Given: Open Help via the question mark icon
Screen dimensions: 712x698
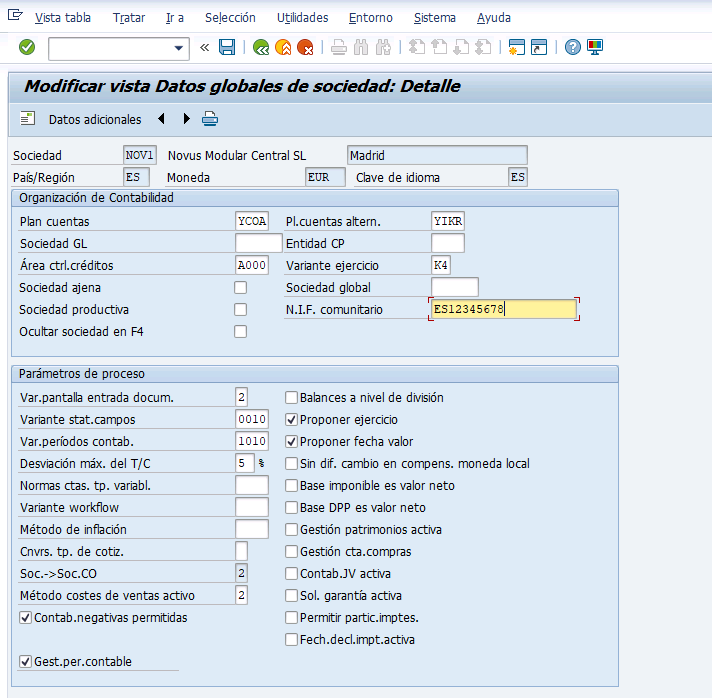Looking at the screenshot, I should click(573, 47).
